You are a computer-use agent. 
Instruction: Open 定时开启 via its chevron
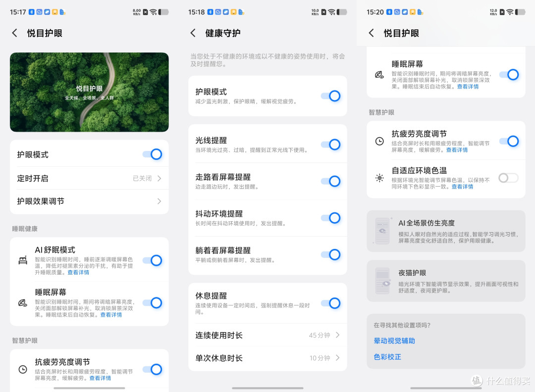click(x=160, y=178)
